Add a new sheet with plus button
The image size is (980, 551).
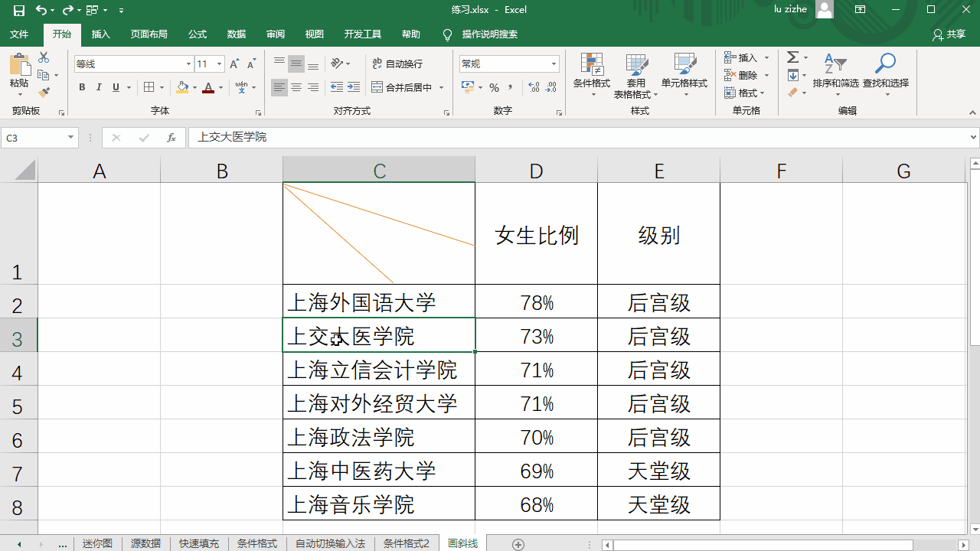coord(518,544)
